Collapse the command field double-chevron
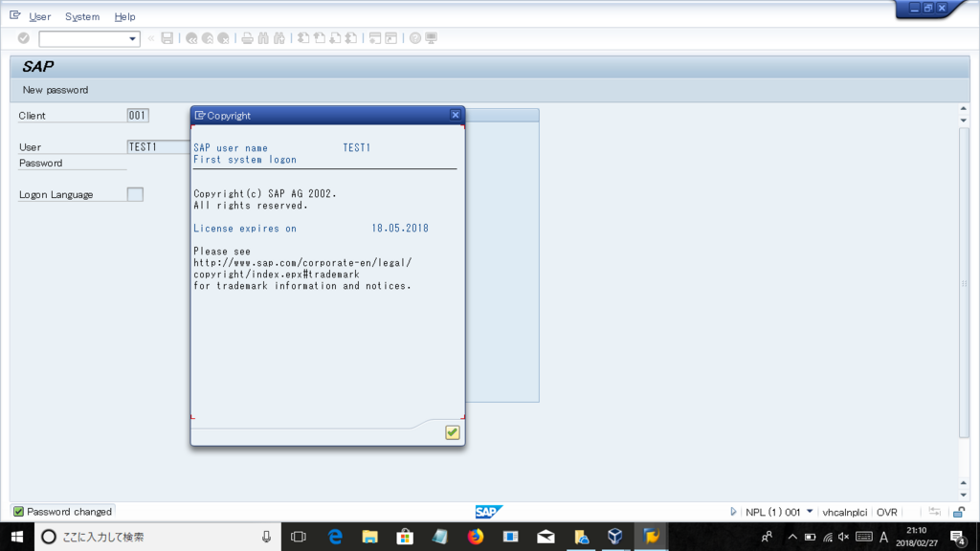 150,38
